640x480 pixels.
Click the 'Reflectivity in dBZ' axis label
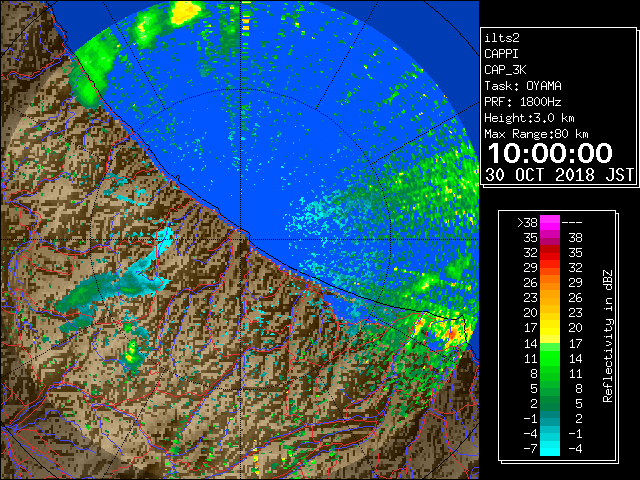607,336
